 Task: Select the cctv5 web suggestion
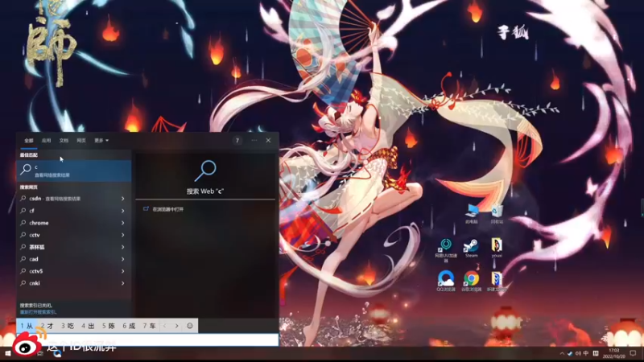coord(68,271)
